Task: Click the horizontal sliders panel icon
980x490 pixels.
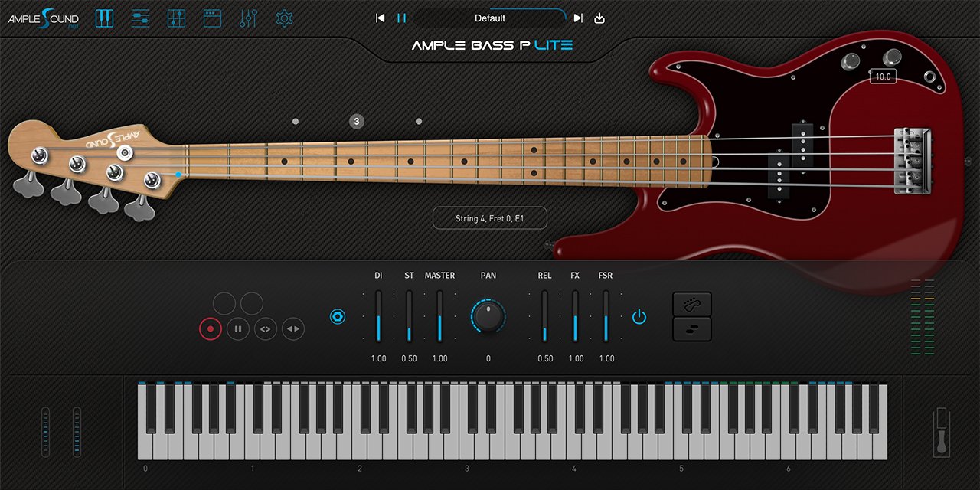Action: coord(140,18)
